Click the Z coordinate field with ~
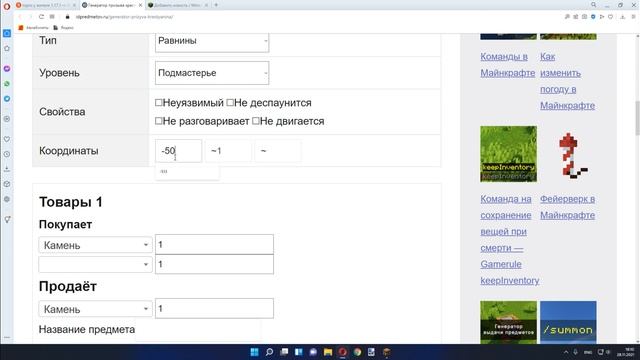The image size is (640, 360). pyautogui.click(x=278, y=151)
